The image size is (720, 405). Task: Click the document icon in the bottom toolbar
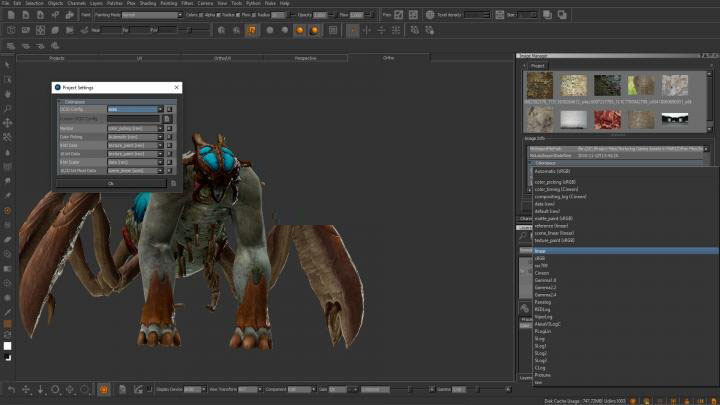pyautogui.click(x=123, y=389)
